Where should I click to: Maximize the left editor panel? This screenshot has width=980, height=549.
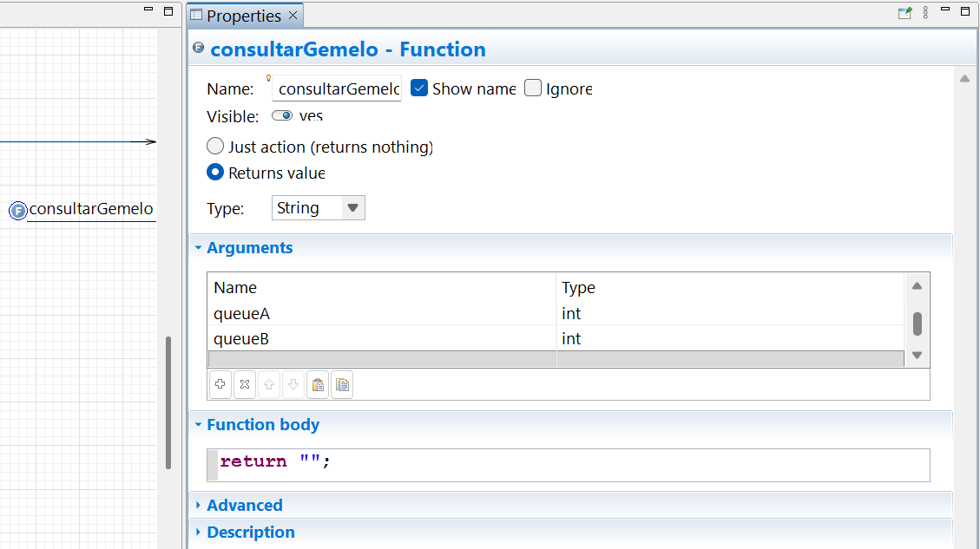click(168, 10)
